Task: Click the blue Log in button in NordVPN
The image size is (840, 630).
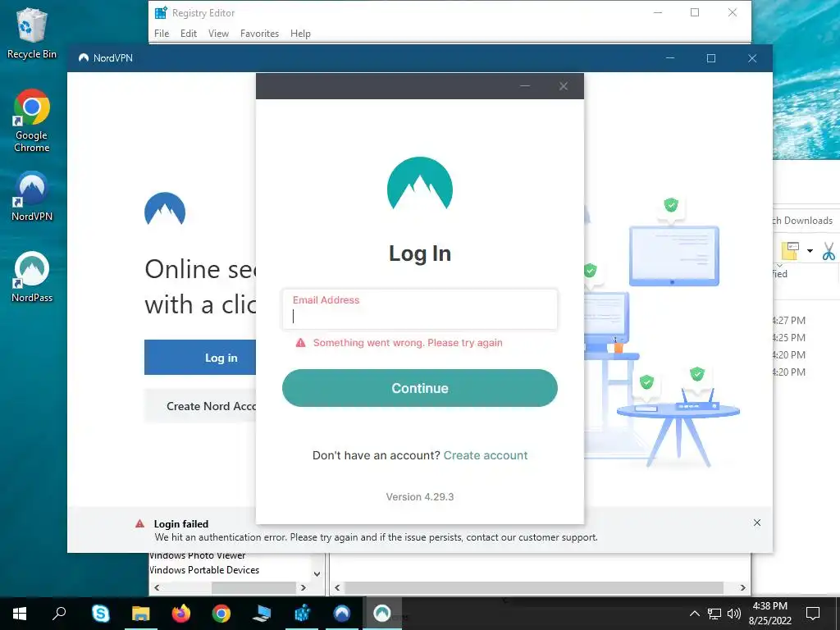Action: [x=200, y=358]
